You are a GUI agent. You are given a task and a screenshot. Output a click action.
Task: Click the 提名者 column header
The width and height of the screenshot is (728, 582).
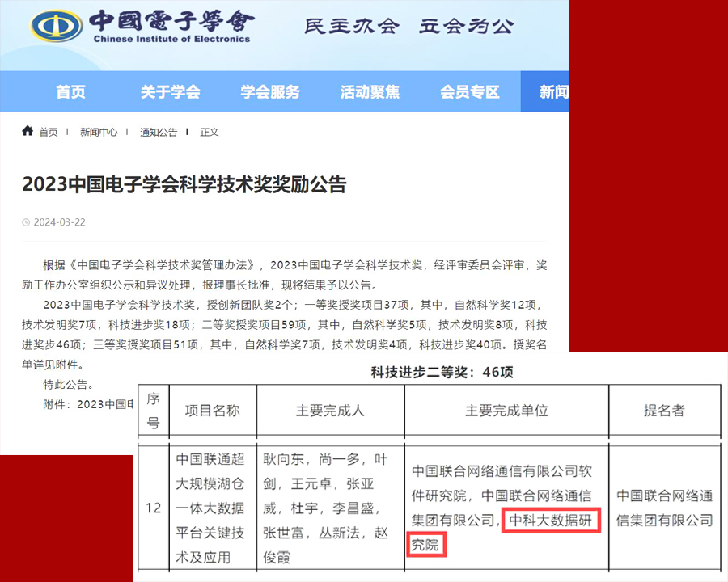click(664, 411)
